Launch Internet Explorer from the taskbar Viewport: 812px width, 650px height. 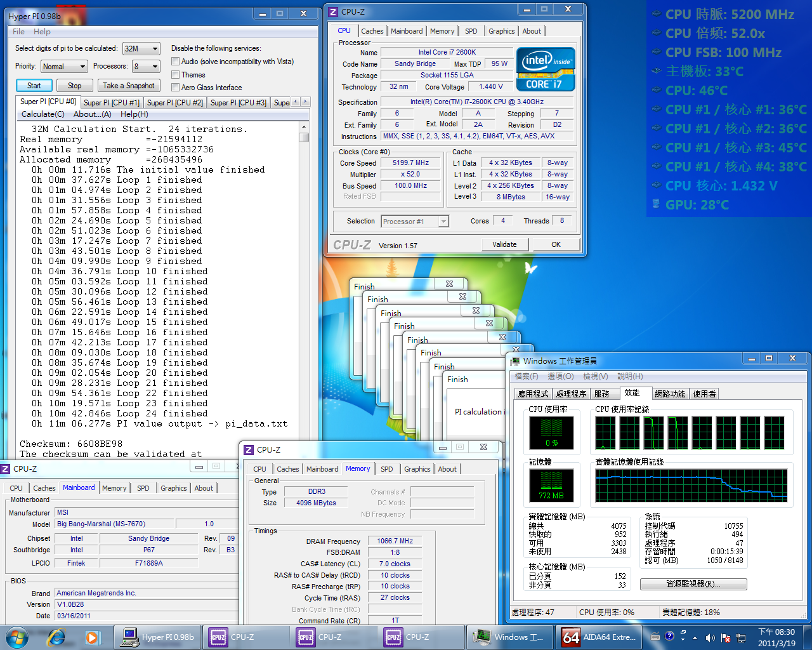[56, 637]
